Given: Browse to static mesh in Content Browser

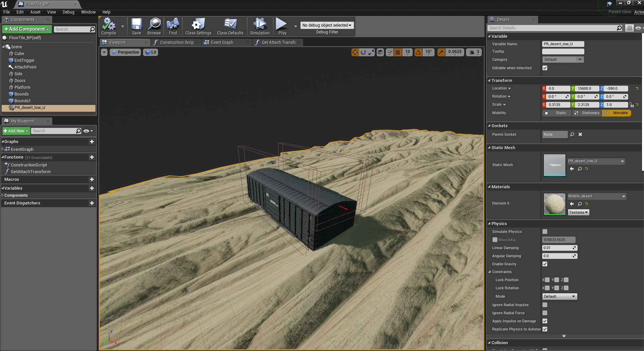Looking at the screenshot, I should pyautogui.click(x=580, y=169).
